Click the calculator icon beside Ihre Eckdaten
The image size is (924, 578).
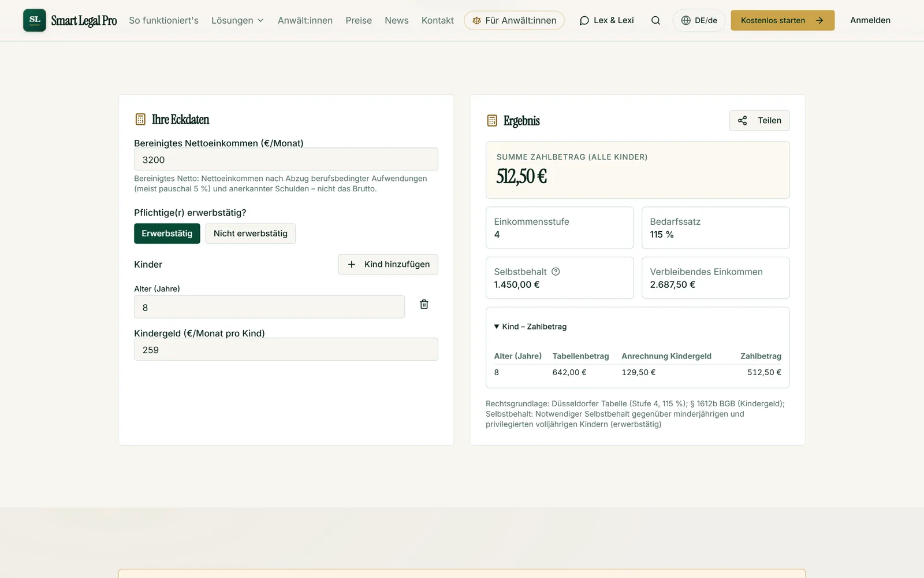tap(140, 120)
